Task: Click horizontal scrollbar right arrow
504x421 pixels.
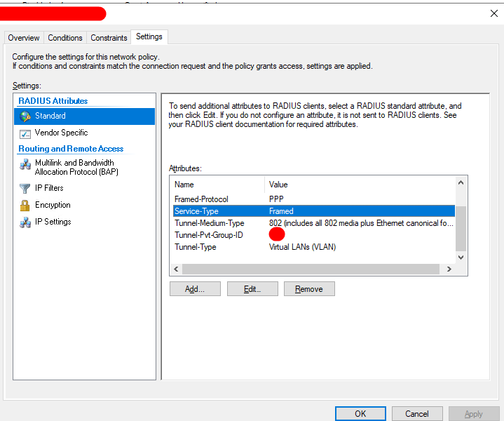Action: click(449, 269)
